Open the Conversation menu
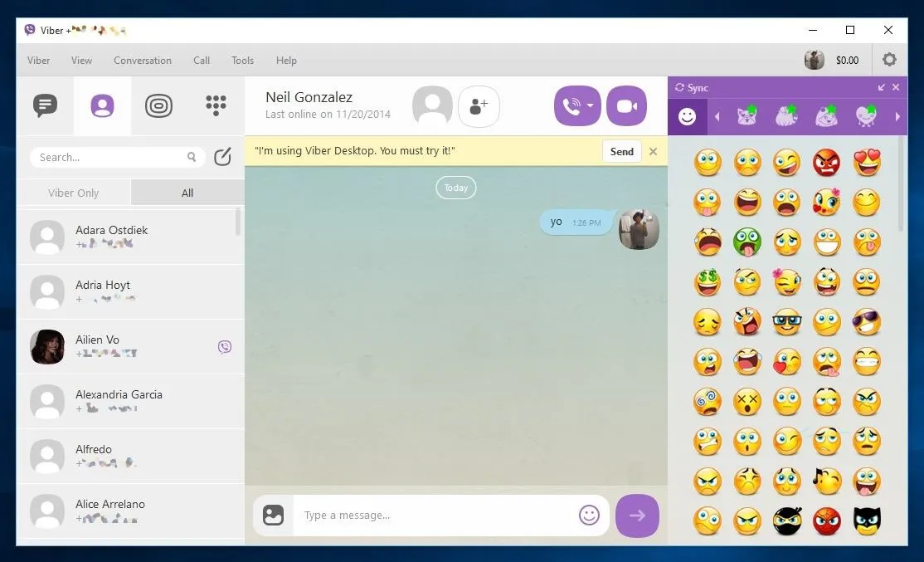This screenshot has width=924, height=562. pos(143,60)
